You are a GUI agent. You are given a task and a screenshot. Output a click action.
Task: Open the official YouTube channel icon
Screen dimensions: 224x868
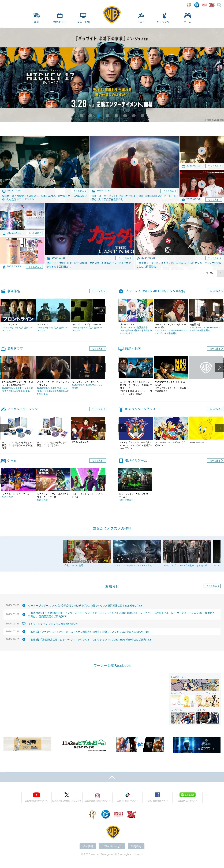(x=36, y=795)
